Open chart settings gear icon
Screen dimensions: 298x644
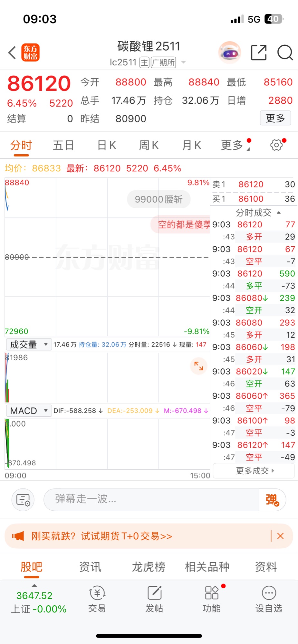(276, 145)
